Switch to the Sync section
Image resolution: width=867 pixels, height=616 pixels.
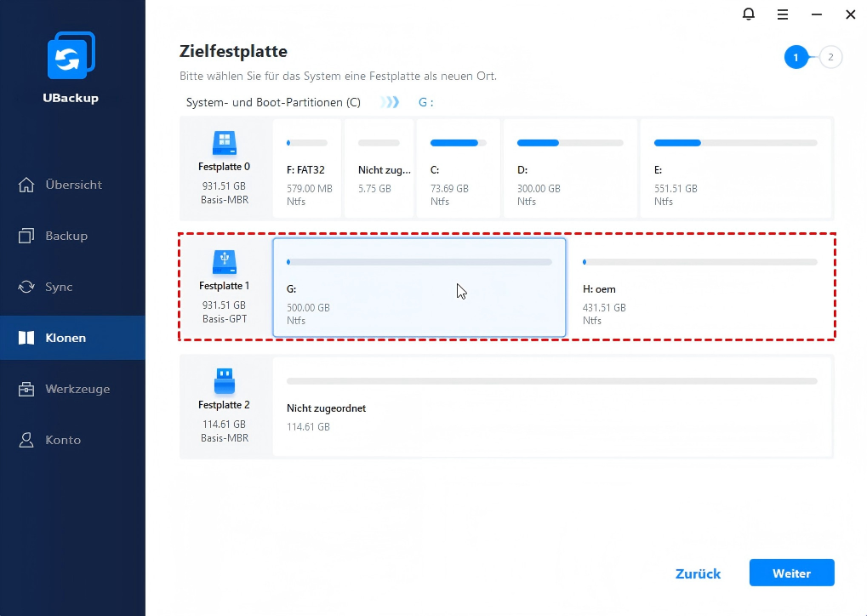coord(58,287)
